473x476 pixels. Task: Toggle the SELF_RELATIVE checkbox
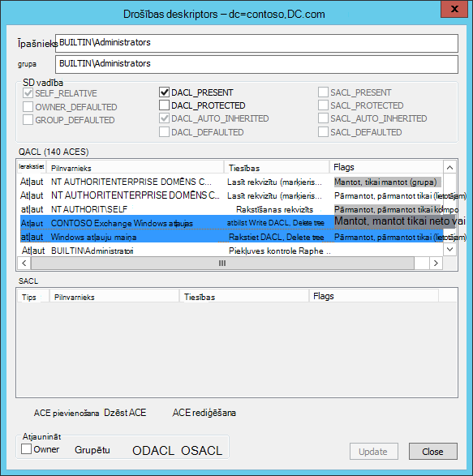click(28, 93)
